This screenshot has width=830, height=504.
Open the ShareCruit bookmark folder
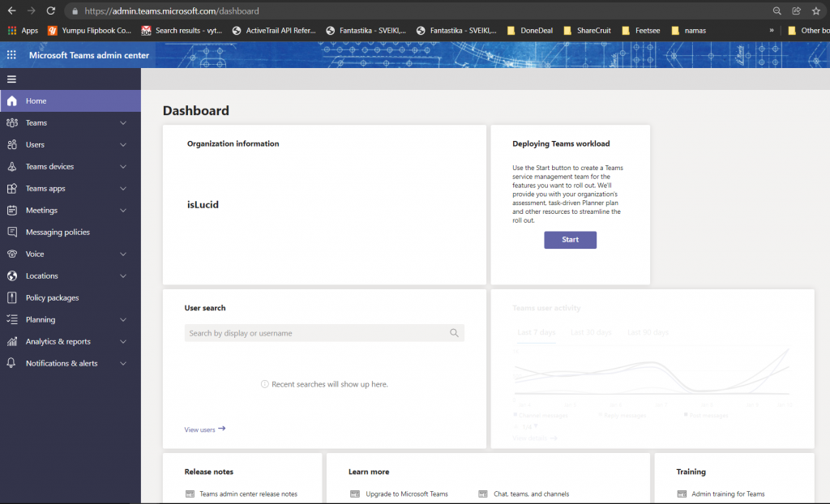588,31
